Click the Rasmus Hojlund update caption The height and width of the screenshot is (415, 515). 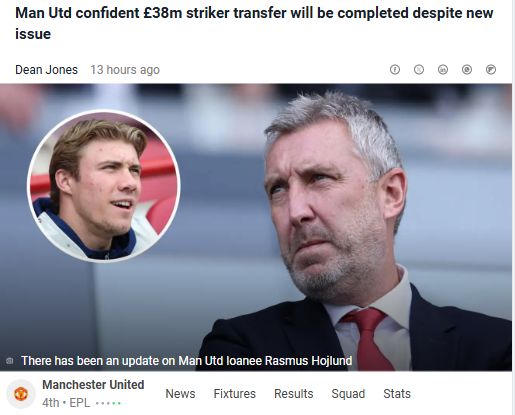[187, 361]
